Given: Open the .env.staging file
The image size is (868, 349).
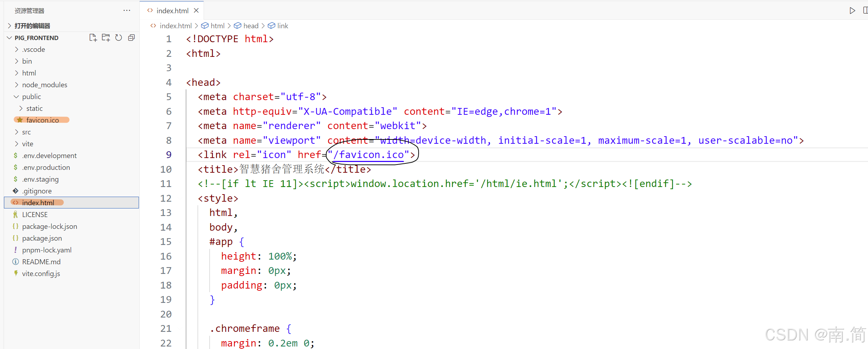Looking at the screenshot, I should click(71, 179).
